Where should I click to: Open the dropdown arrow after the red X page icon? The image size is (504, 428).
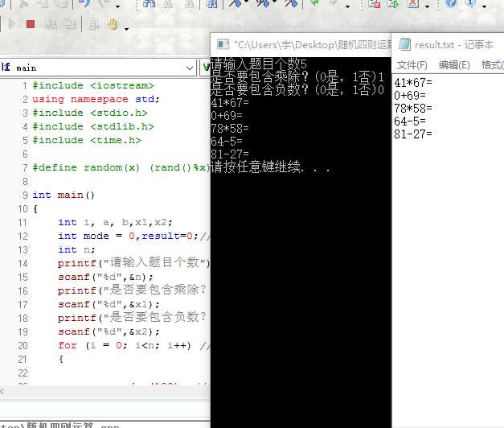tap(427, 6)
